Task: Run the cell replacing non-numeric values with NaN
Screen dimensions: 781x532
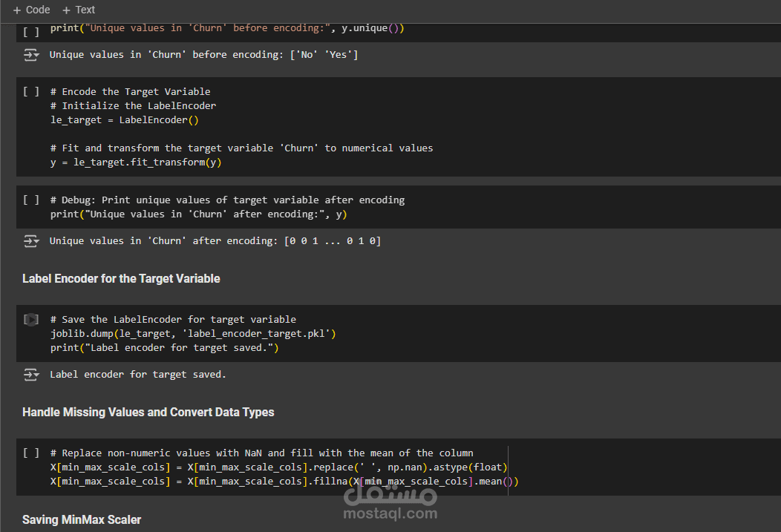Action: pos(31,453)
